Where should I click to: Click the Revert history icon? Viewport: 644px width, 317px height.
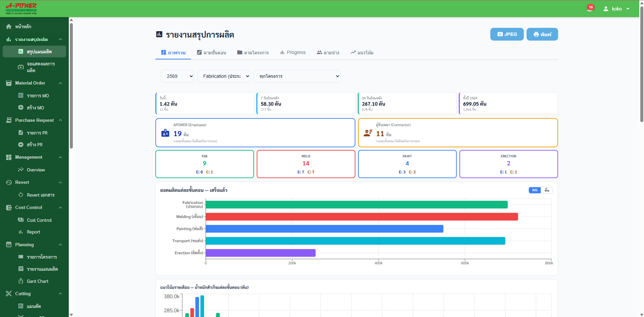[x=9, y=182]
